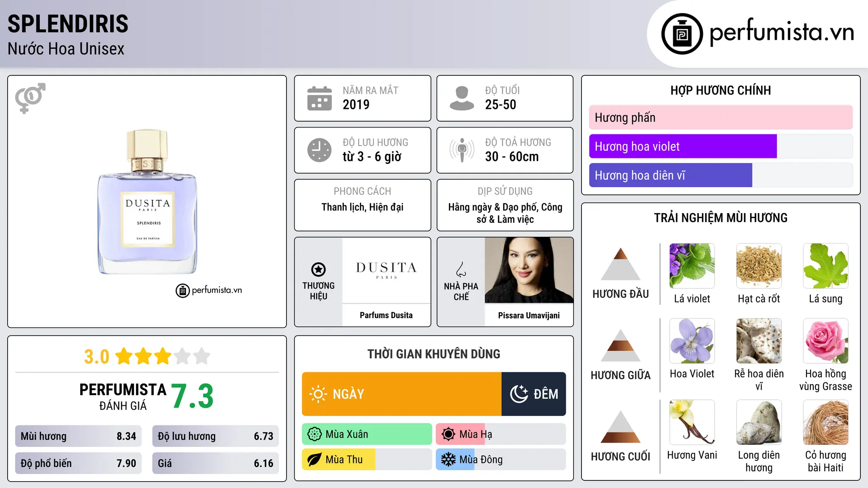Open the Rễ hoa diên vĩ note image

click(759, 341)
